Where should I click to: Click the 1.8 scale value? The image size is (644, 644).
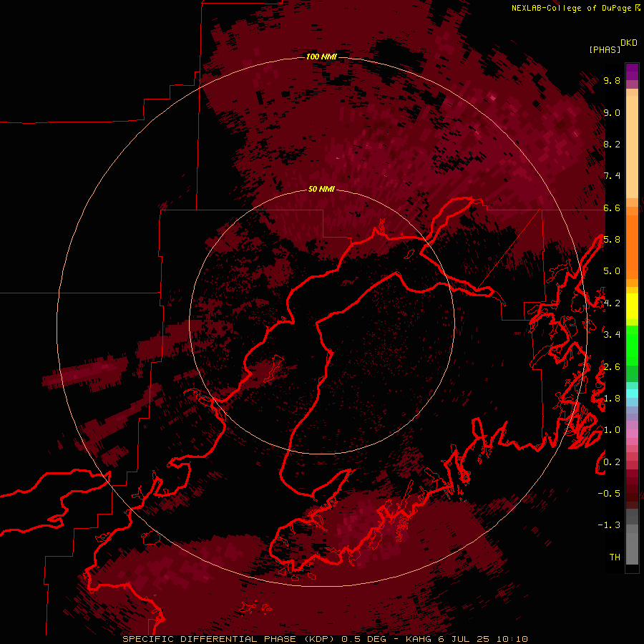pos(612,399)
